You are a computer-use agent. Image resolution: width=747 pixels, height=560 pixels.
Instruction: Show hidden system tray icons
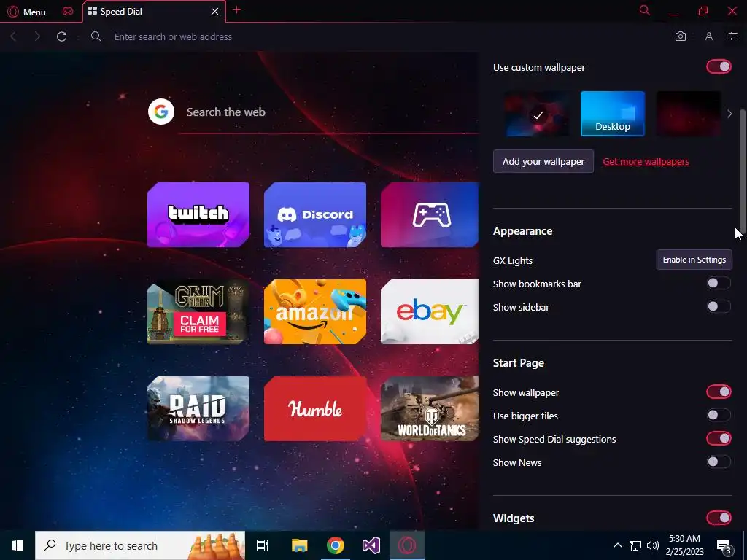pyautogui.click(x=617, y=545)
